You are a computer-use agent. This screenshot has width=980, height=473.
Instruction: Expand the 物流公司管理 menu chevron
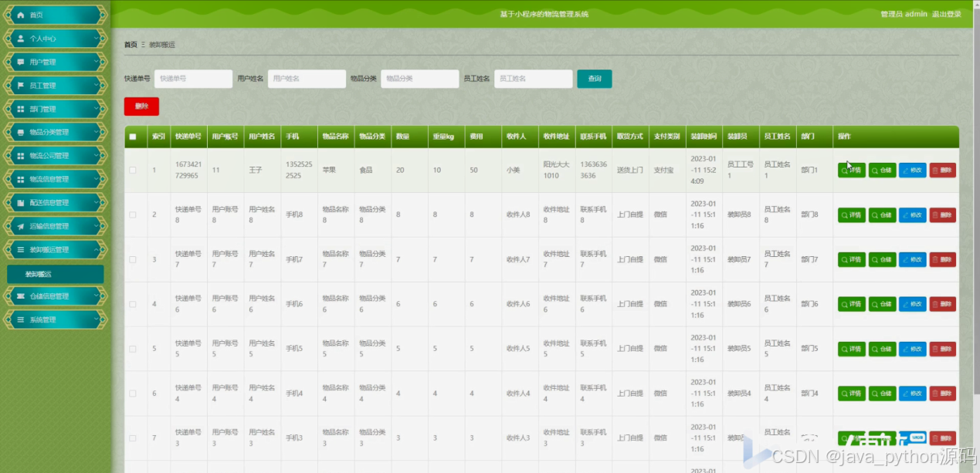97,156
